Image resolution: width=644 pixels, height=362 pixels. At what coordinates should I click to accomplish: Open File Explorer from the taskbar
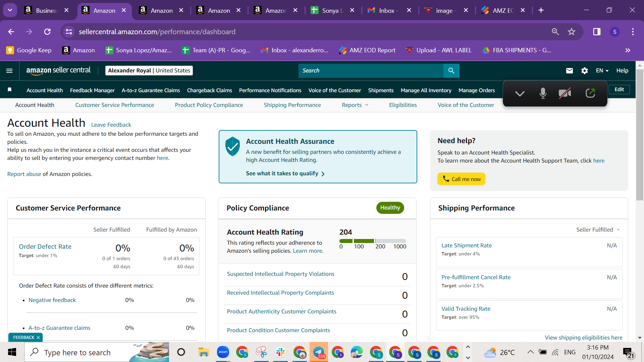204,352
